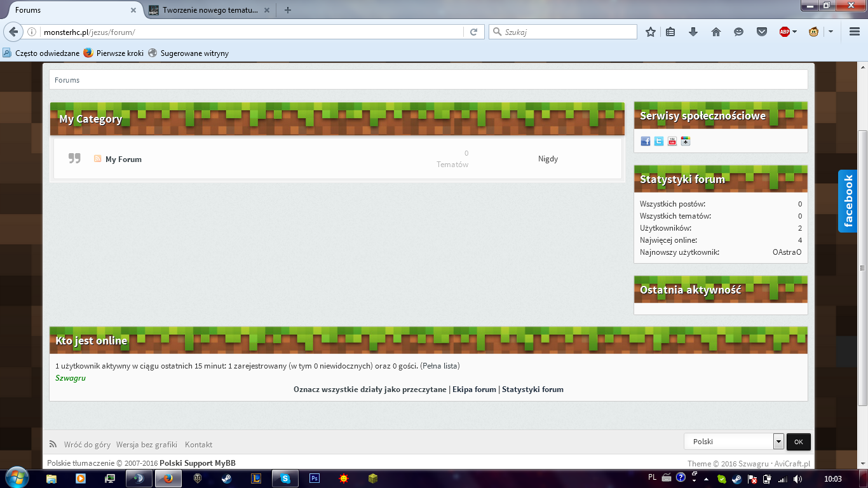Click the Adblock Plus ABP icon
Image resolution: width=868 pixels, height=488 pixels.
[785, 32]
